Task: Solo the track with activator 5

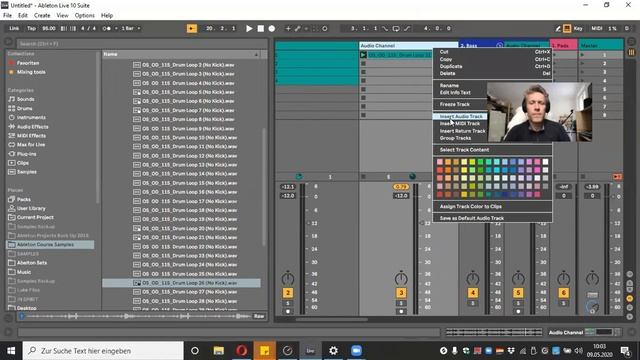Action: pyautogui.click(x=518, y=303)
